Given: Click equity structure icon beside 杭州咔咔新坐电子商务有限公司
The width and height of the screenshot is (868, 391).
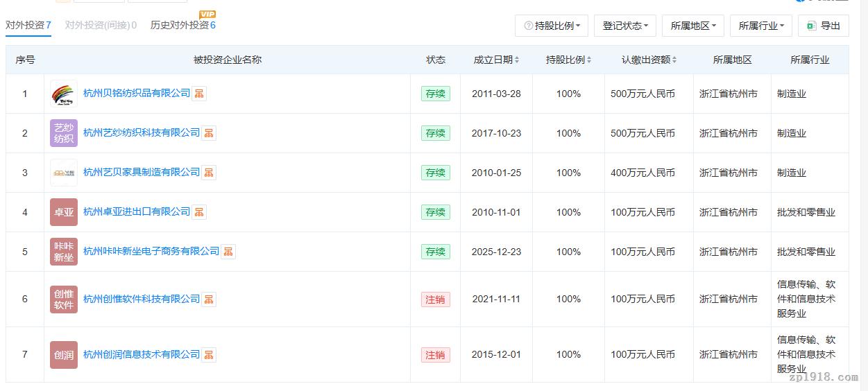Looking at the screenshot, I should (228, 252).
